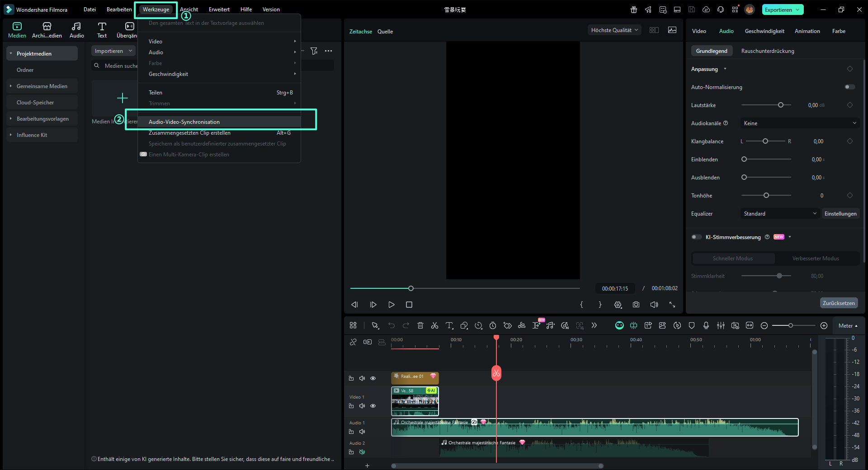Image resolution: width=868 pixels, height=470 pixels.
Task: Select the Text panel in the left sidebar
Action: pos(101,29)
